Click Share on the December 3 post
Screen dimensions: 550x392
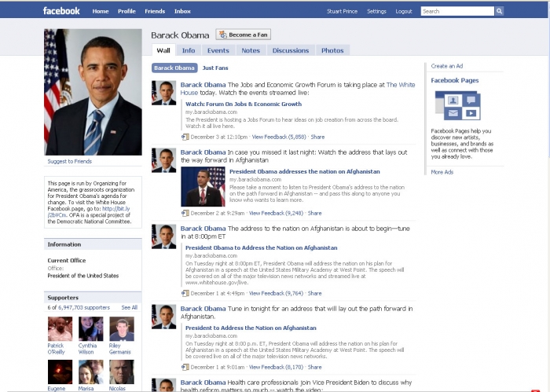point(317,137)
